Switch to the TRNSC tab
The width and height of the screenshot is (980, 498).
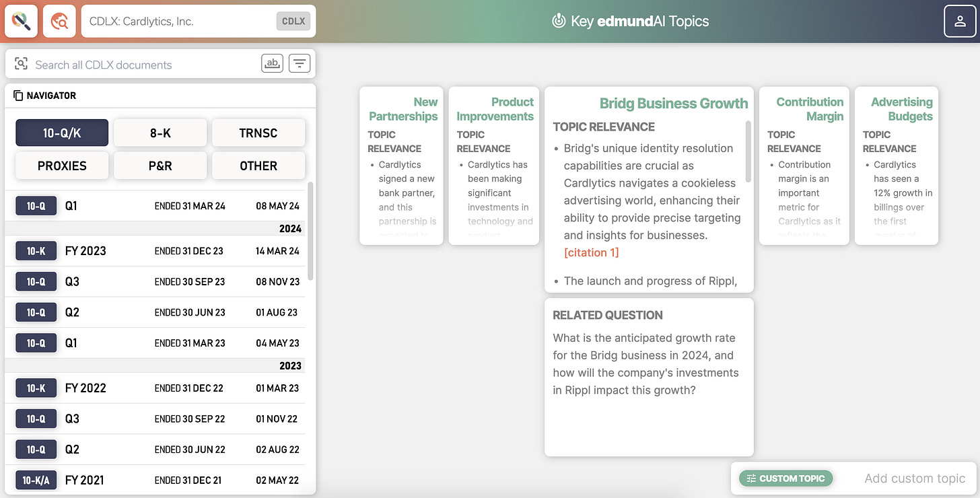click(x=258, y=133)
